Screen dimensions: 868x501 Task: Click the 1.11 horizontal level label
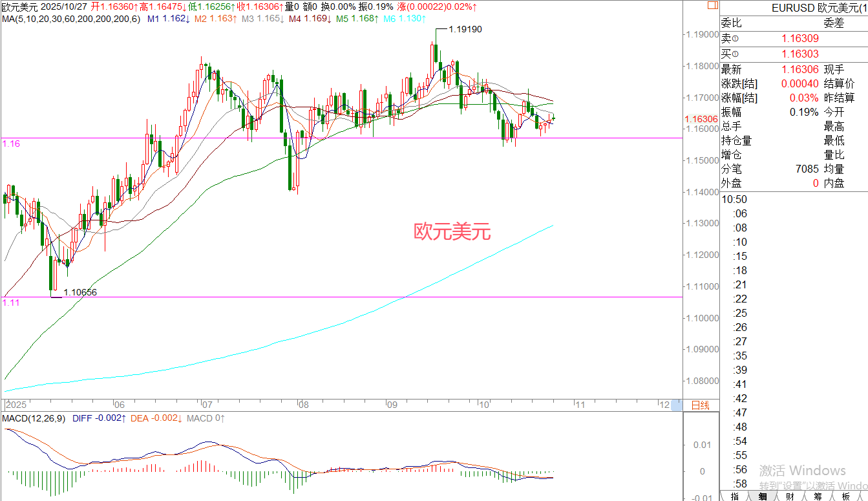[11, 302]
